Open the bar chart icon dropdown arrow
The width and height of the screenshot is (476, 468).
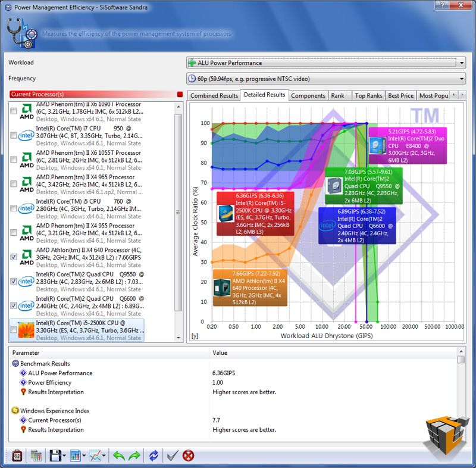click(84, 455)
